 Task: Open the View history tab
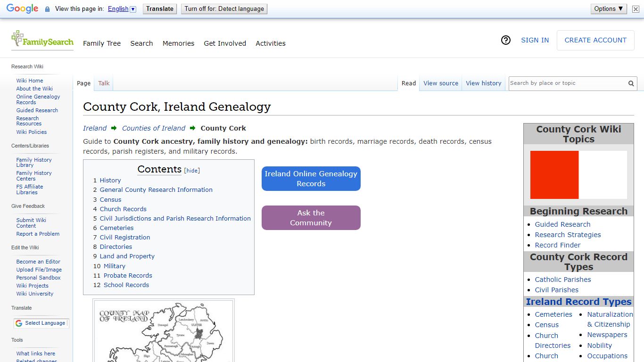(x=484, y=83)
